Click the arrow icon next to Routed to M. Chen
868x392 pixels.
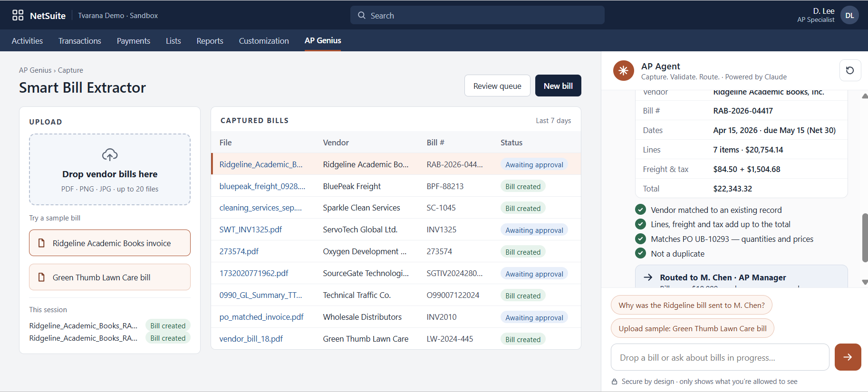click(648, 277)
